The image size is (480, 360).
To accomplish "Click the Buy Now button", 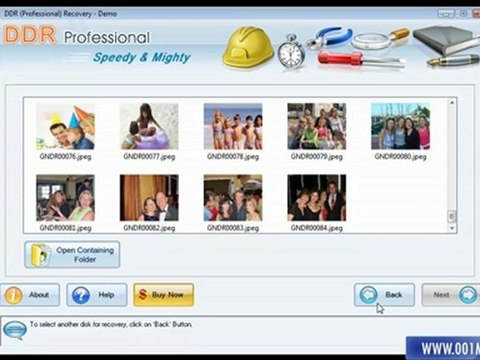I will pos(163,295).
